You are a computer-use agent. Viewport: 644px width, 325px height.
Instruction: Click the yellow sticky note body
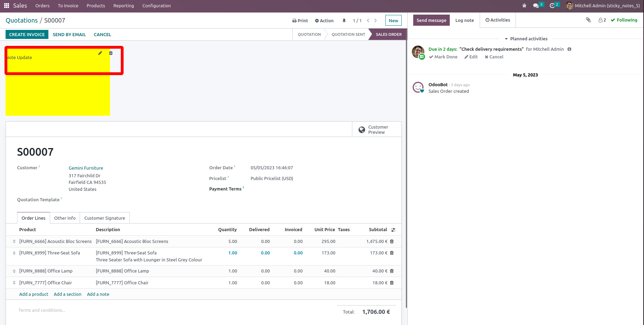(x=57, y=94)
